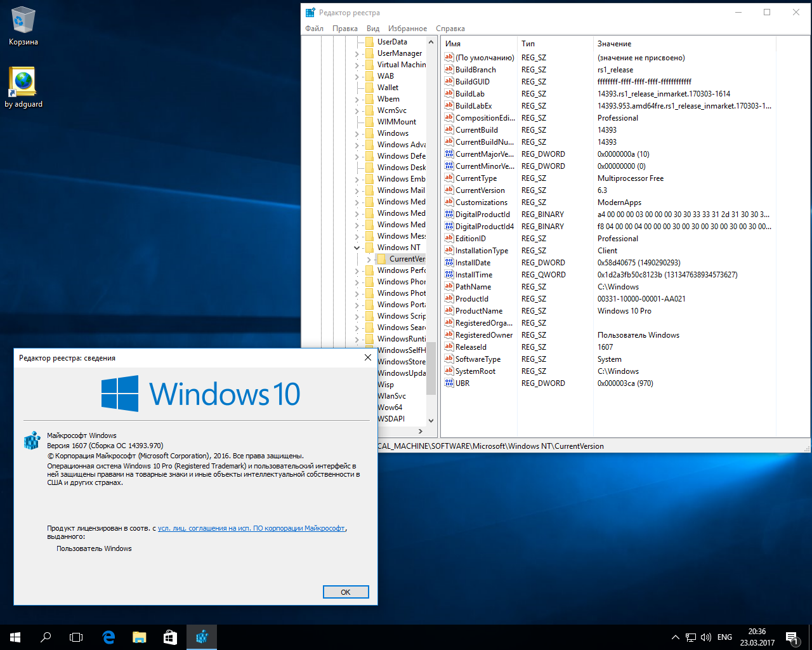Expand the Windows Mail tree node
The height and width of the screenshot is (650, 812).
[357, 191]
